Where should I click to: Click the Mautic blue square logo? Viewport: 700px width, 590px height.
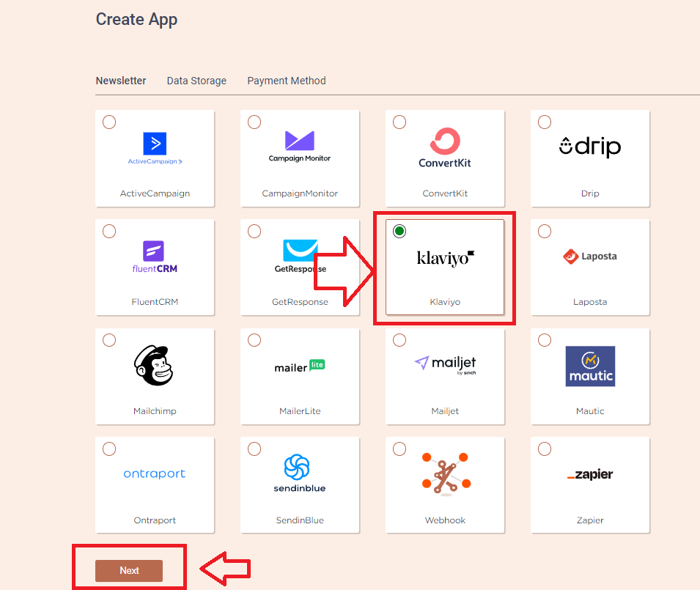click(x=590, y=366)
